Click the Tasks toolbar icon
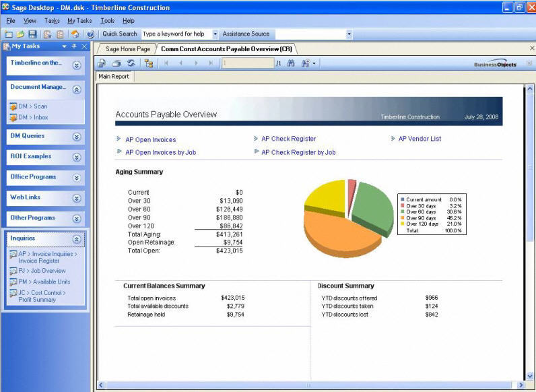Viewport: 536px width, 392px height. 48,34
